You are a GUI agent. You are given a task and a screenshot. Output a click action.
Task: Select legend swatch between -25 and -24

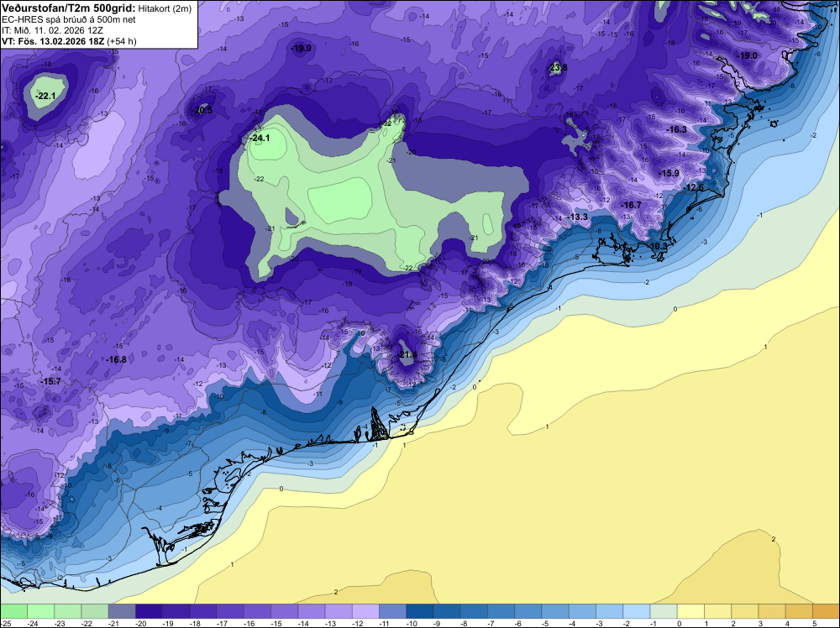click(x=13, y=611)
